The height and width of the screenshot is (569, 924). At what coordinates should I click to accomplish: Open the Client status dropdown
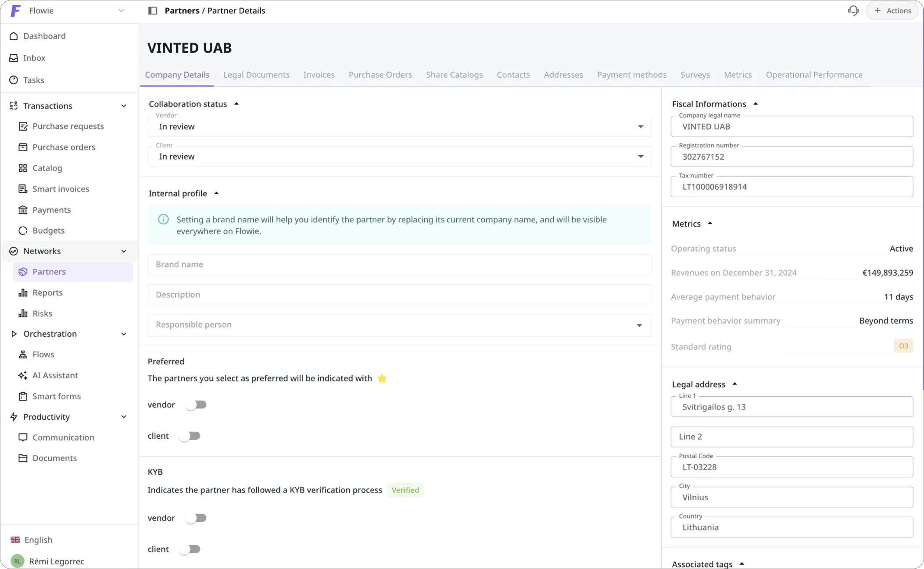(x=400, y=156)
